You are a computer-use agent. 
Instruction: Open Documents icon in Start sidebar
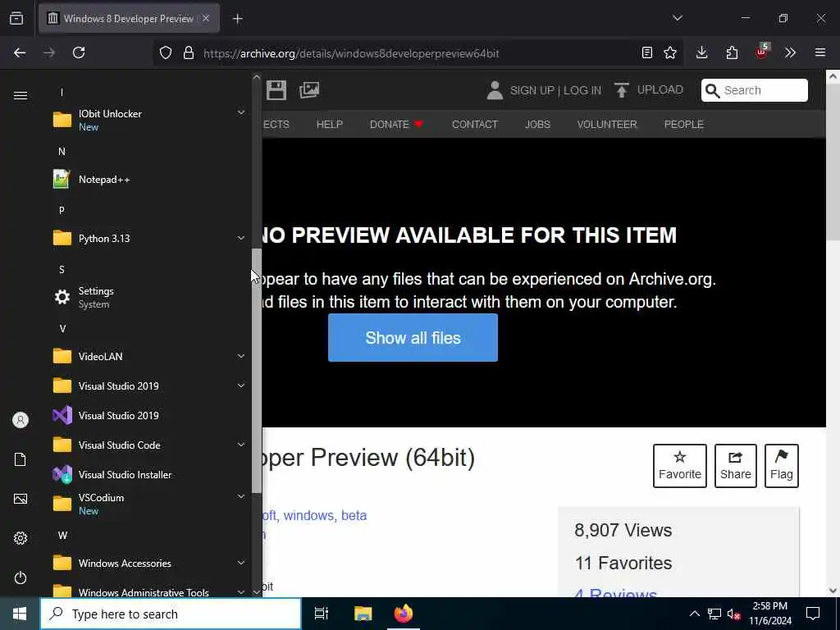[21, 459]
